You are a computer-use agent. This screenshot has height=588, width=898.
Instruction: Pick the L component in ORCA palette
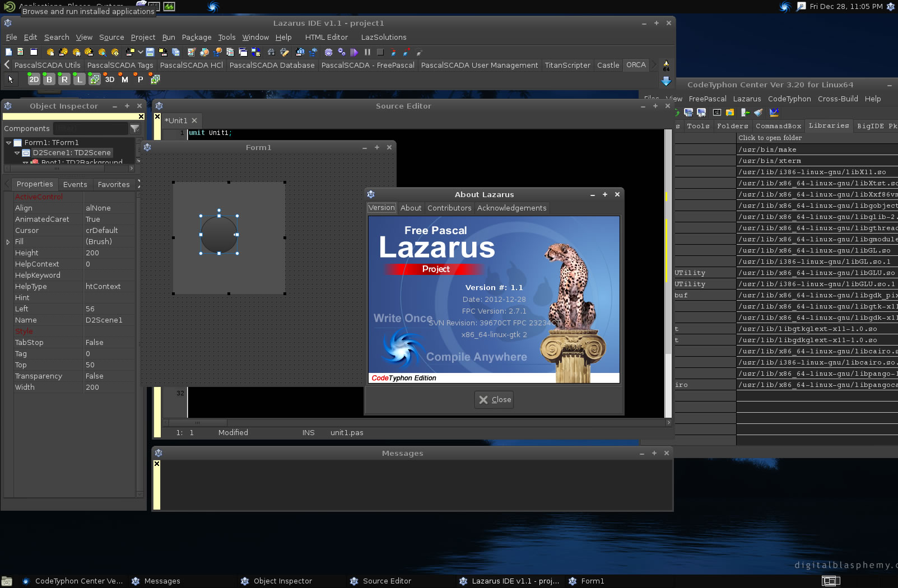point(80,80)
